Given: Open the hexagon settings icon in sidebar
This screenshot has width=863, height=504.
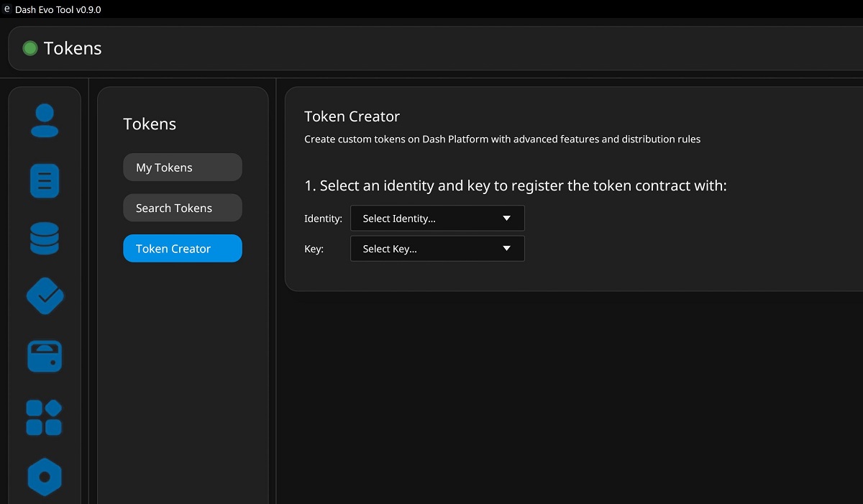Looking at the screenshot, I should pos(45,477).
